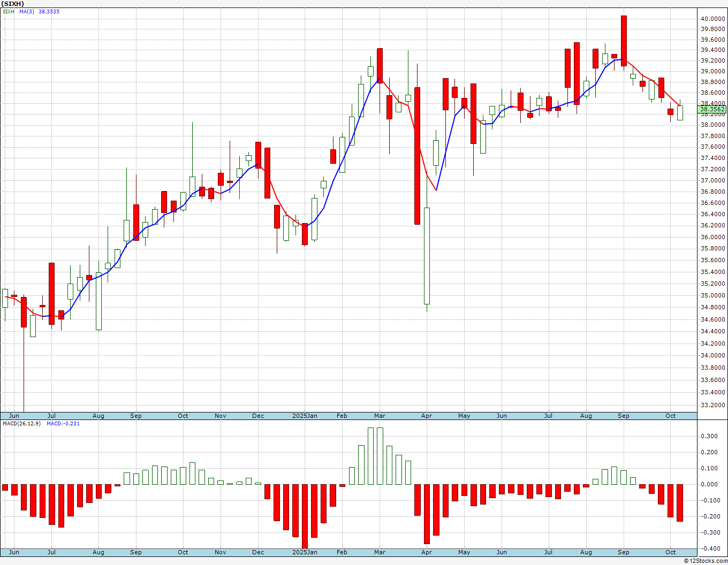Screen dimensions: 728x565
Task: Click the 0.000 MACD axis label
Action: tap(709, 484)
